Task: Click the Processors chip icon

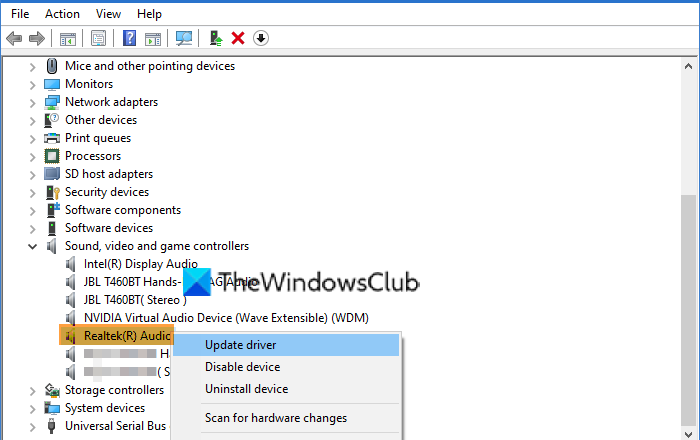Action: click(52, 156)
